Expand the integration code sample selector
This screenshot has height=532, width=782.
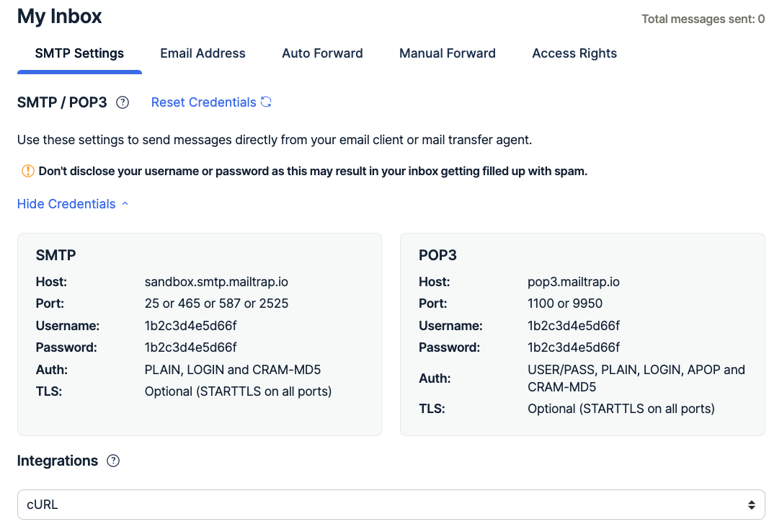pos(391,505)
